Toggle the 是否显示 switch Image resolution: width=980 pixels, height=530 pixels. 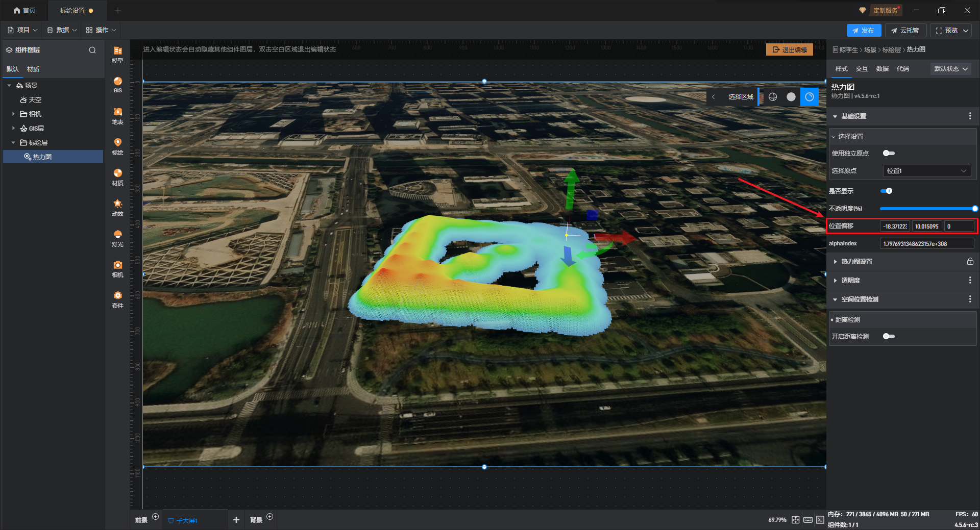click(x=887, y=191)
